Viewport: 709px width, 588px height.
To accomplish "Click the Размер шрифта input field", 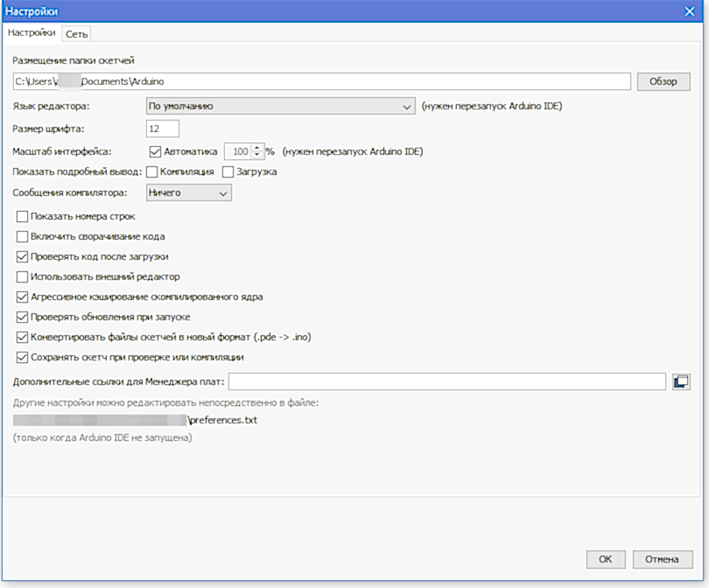I will click(162, 129).
